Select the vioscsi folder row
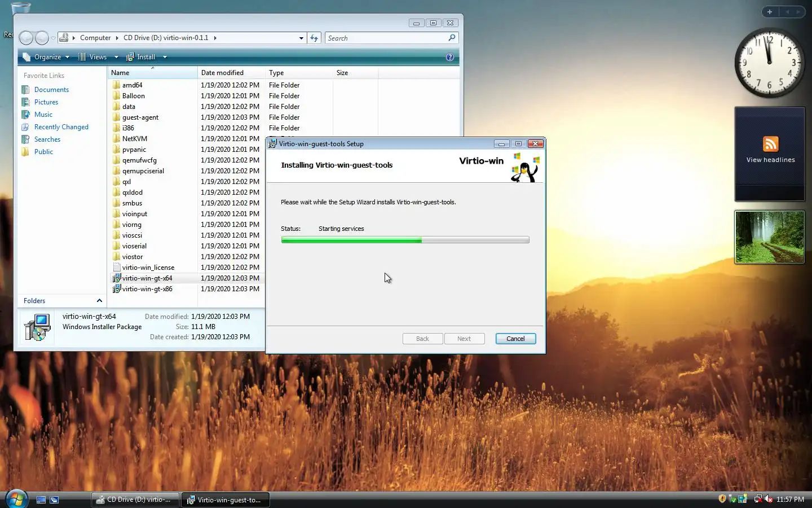812x508 pixels. (x=186, y=235)
